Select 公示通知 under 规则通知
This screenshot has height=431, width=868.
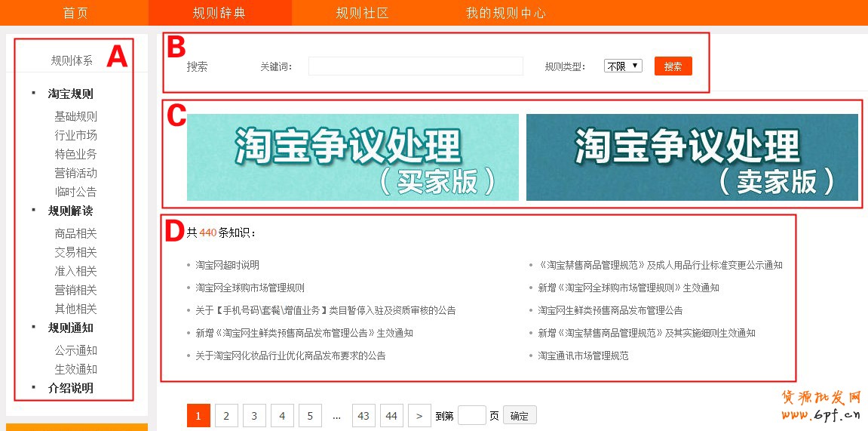(x=75, y=350)
